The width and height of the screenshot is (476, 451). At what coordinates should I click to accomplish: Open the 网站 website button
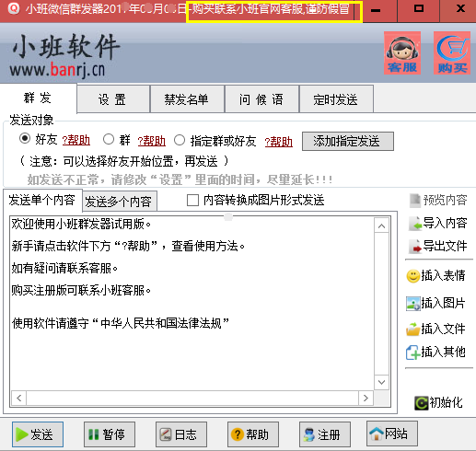[x=392, y=434]
